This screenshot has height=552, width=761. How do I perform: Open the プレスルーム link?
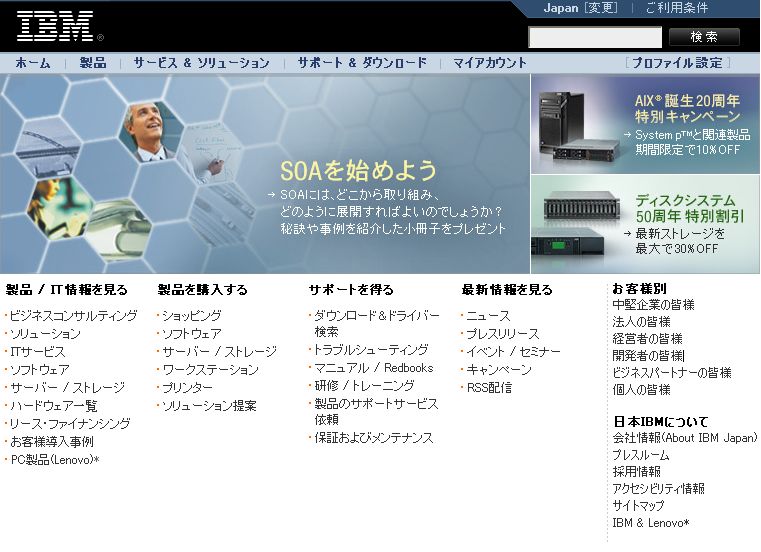click(641, 455)
